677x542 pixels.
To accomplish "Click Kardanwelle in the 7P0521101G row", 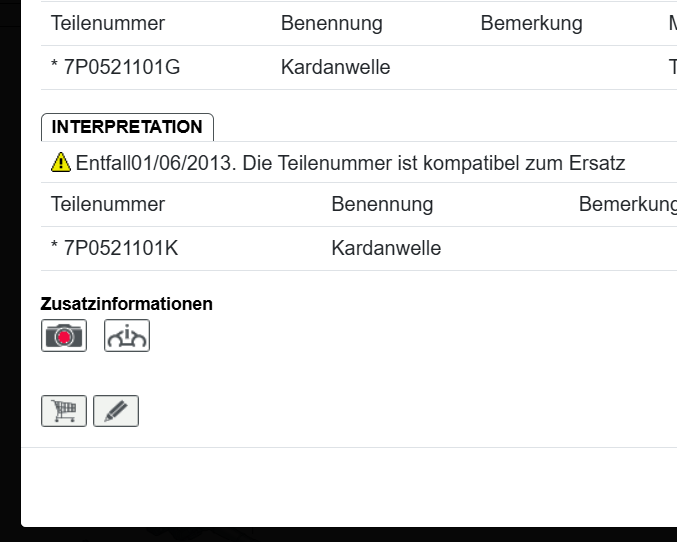I will click(336, 68).
